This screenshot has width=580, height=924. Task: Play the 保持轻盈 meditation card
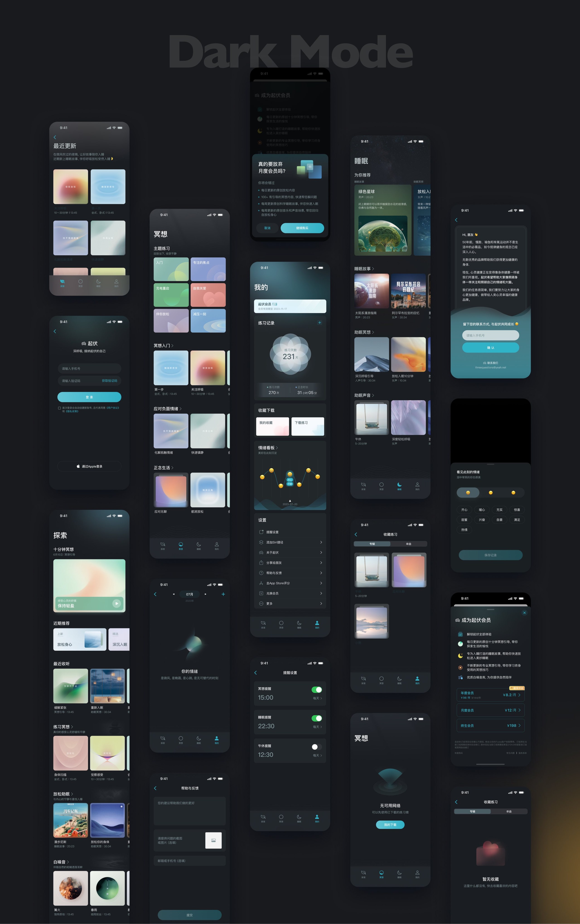117,603
